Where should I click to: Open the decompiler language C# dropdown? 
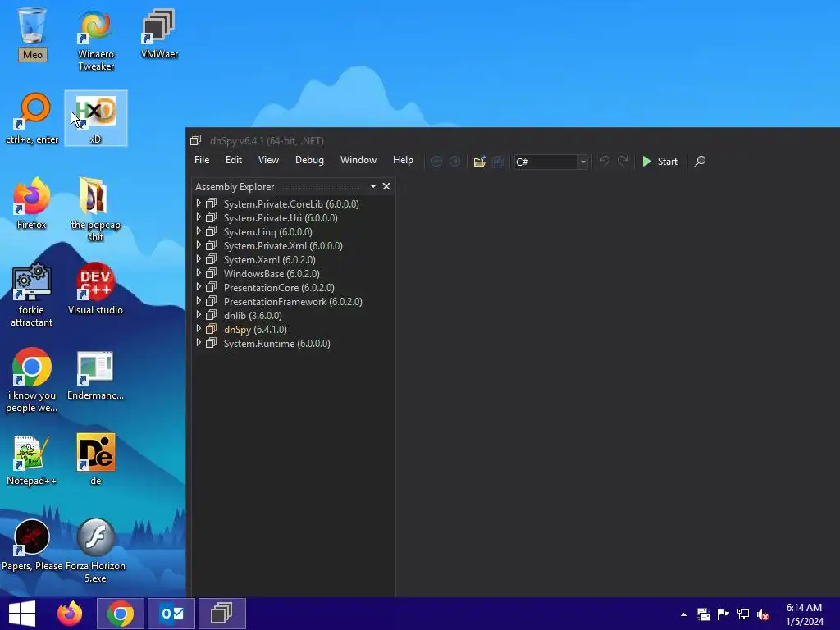click(550, 162)
